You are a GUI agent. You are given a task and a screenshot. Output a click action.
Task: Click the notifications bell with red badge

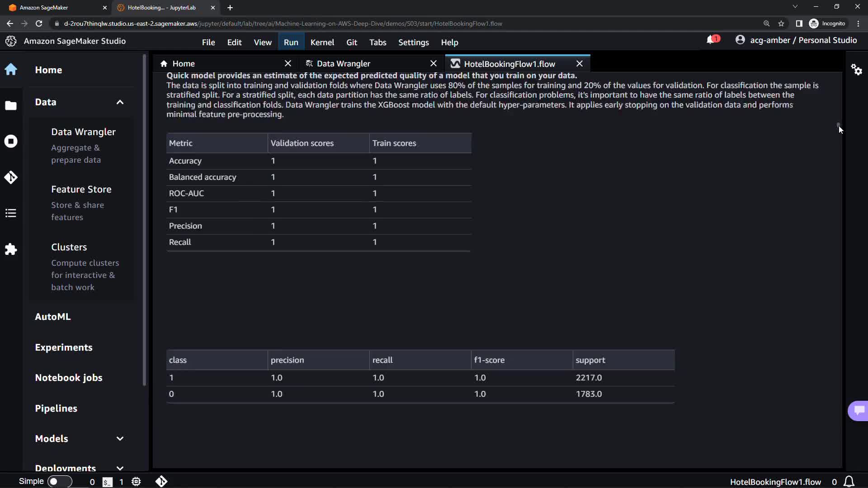coord(712,40)
